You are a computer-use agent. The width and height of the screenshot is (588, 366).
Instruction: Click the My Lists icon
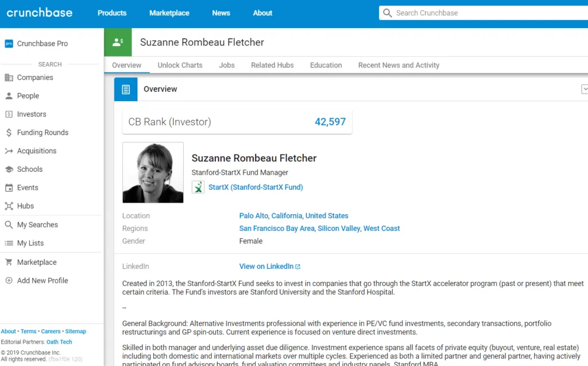coord(9,243)
